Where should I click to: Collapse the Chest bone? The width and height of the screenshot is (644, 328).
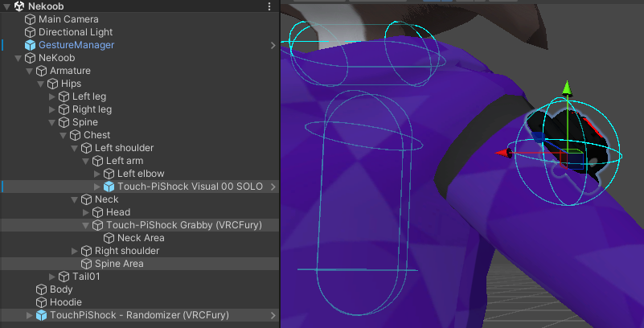[63, 135]
